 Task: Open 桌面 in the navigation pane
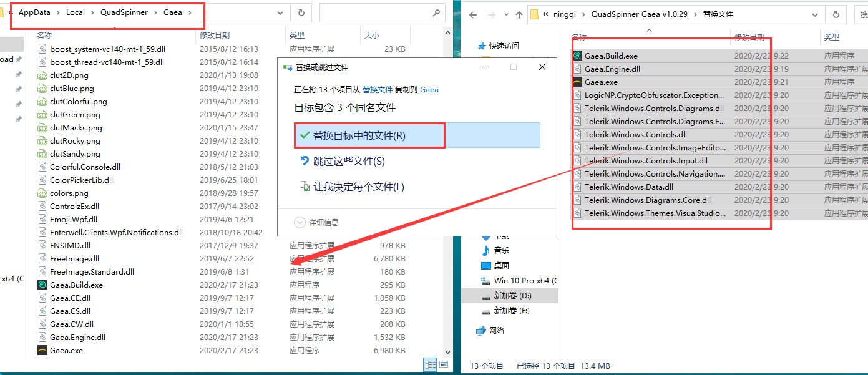[501, 265]
